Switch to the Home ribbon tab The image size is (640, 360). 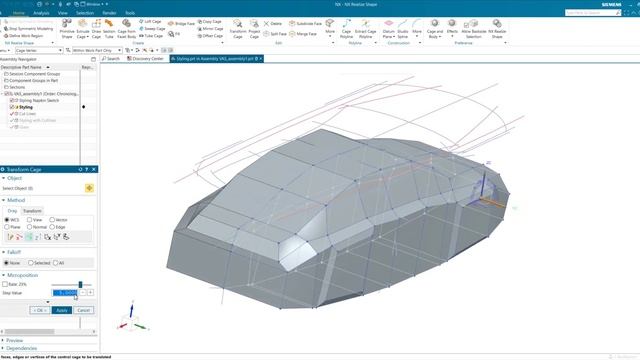(x=18, y=13)
